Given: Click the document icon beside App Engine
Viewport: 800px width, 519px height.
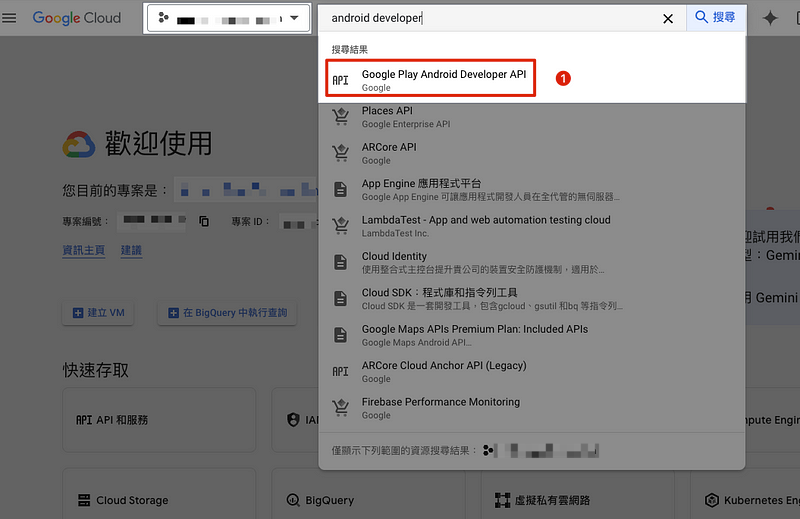Looking at the screenshot, I should coord(340,189).
